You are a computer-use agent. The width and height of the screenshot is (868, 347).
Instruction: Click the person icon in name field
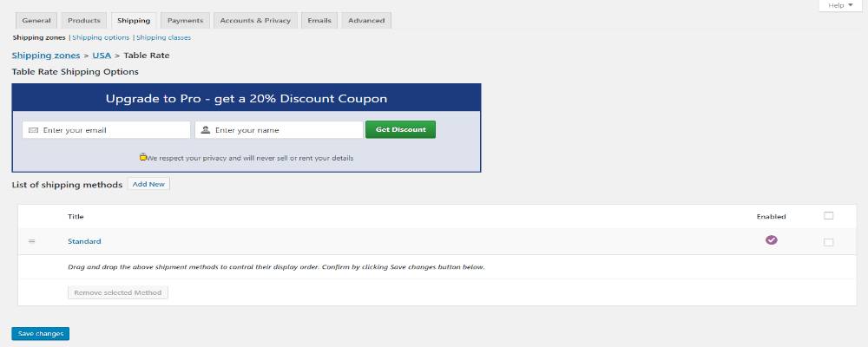click(x=206, y=130)
